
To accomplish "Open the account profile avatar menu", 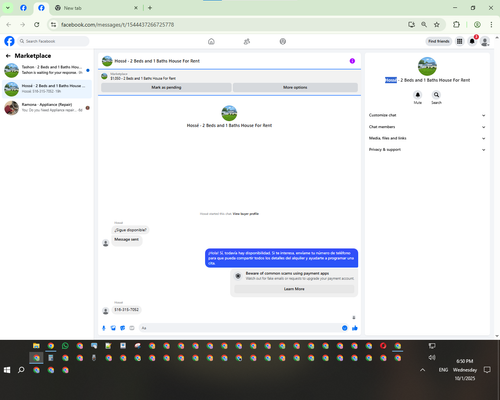I will click(x=485, y=41).
